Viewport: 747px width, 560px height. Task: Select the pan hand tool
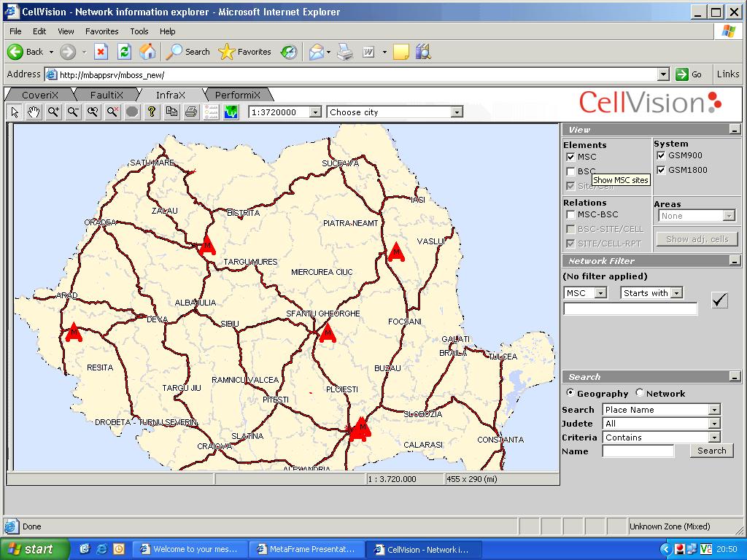34,112
